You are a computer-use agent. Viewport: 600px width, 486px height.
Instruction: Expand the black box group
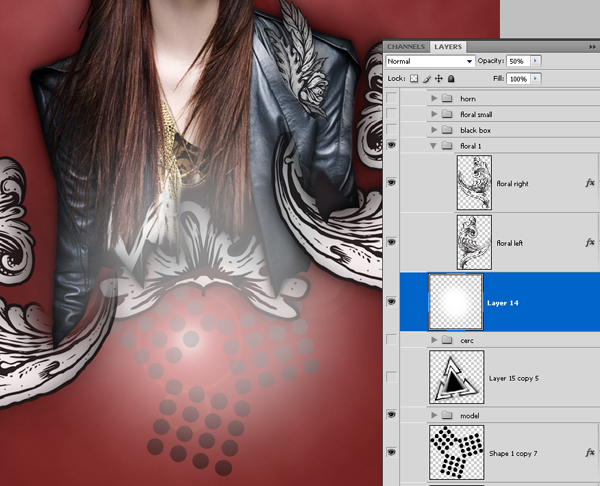click(x=434, y=130)
